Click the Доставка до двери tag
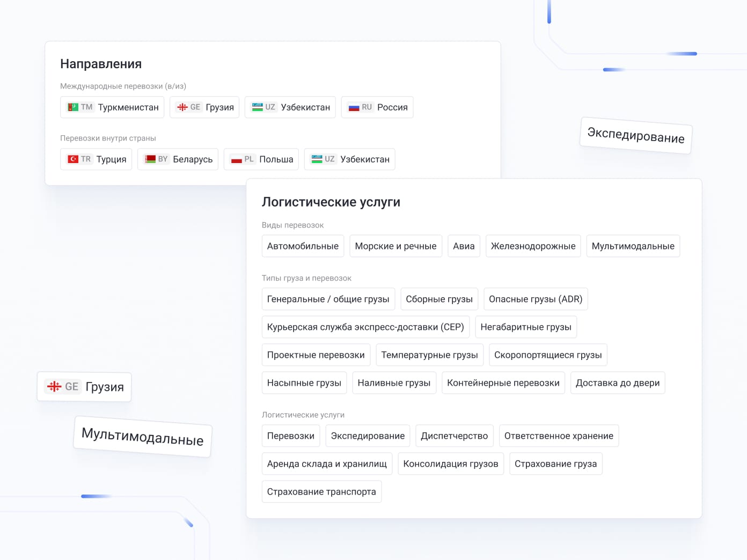The width and height of the screenshot is (747, 560). 617,383
